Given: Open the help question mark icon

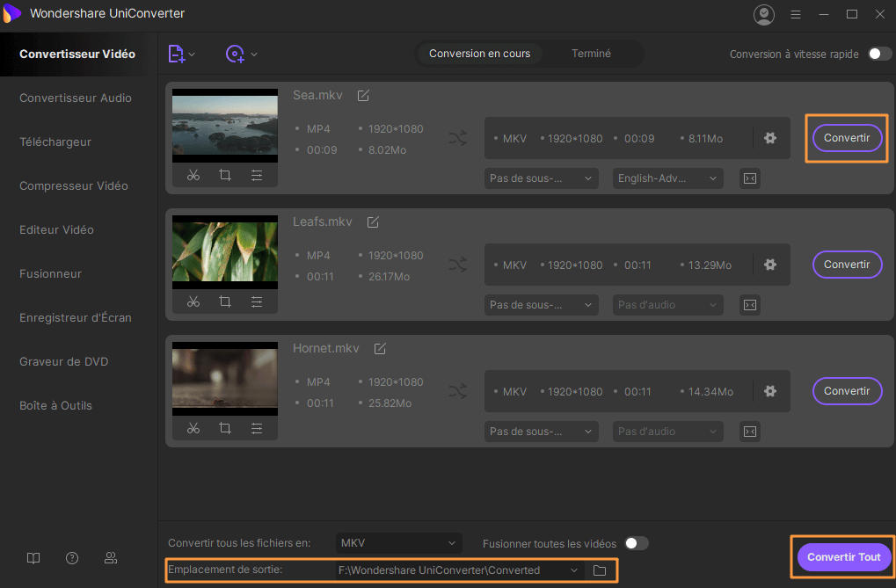Looking at the screenshot, I should (72, 558).
